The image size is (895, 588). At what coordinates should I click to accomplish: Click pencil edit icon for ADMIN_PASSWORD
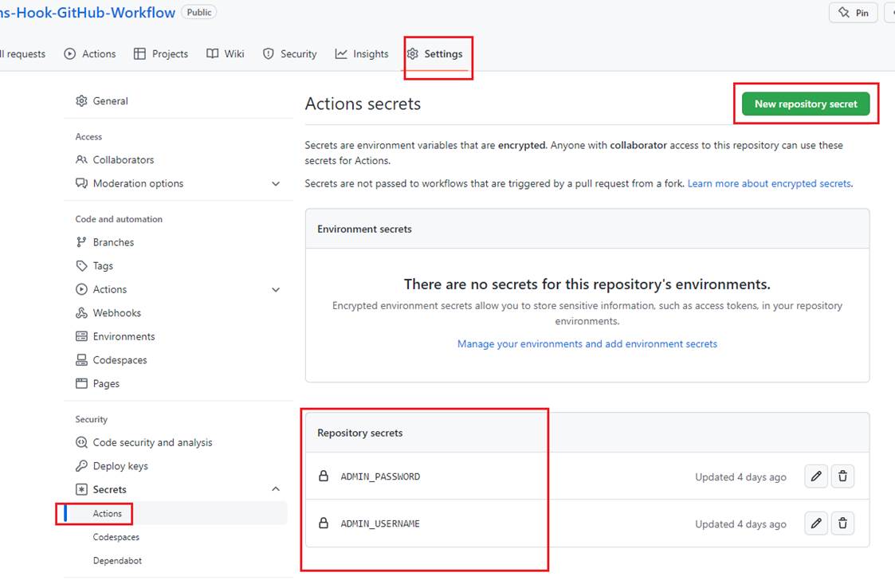click(x=815, y=476)
